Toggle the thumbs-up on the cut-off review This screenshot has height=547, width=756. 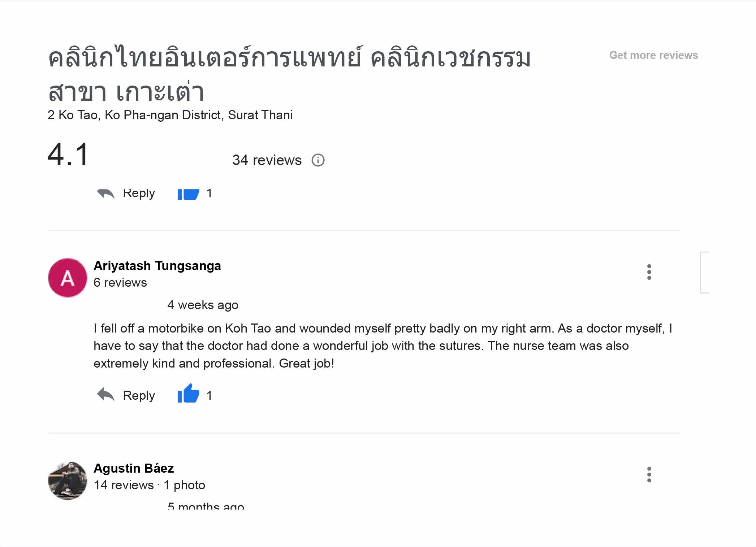click(x=188, y=194)
